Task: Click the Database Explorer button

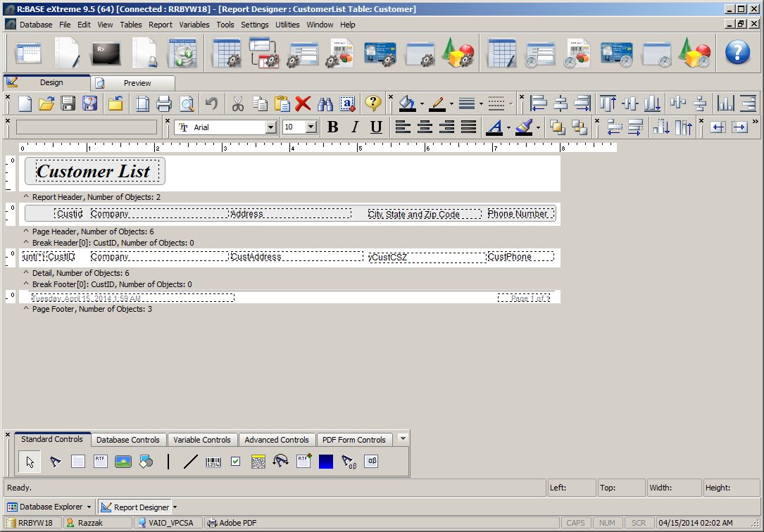Action: pos(49,507)
